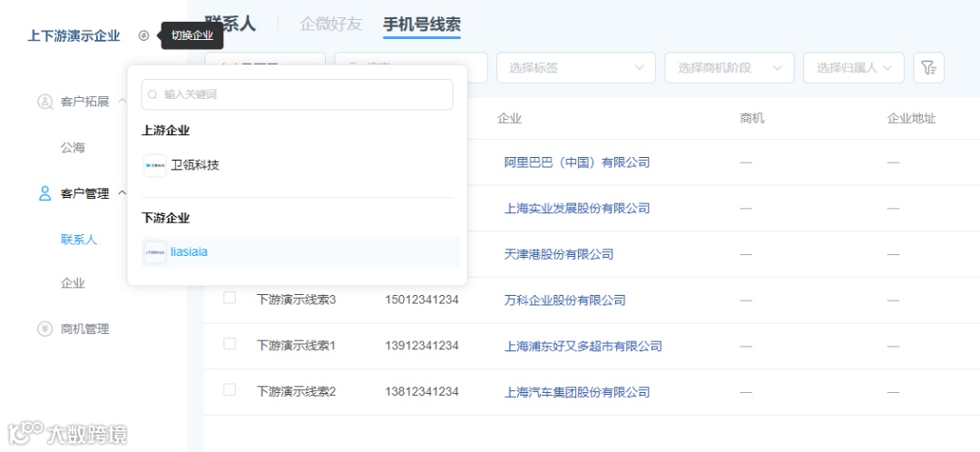Click the 商机 column header
Viewport: 980px width, 452px height.
[x=752, y=119]
